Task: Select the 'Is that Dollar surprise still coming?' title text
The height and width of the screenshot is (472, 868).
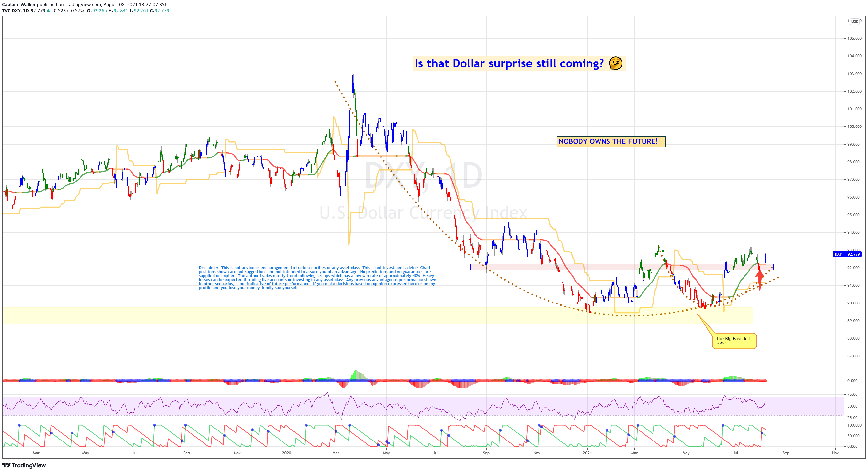Action: tap(509, 63)
